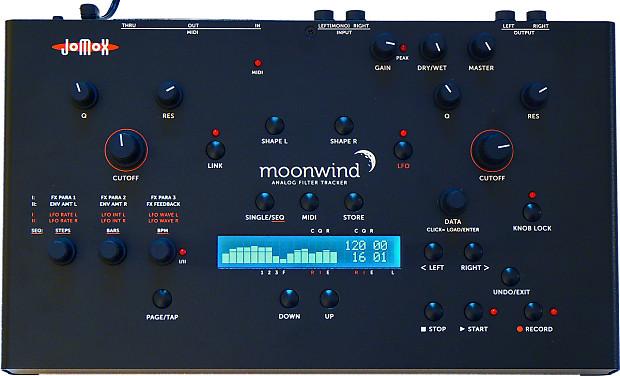Click the DATA encoder knob
The height and width of the screenshot is (376, 620).
click(453, 202)
